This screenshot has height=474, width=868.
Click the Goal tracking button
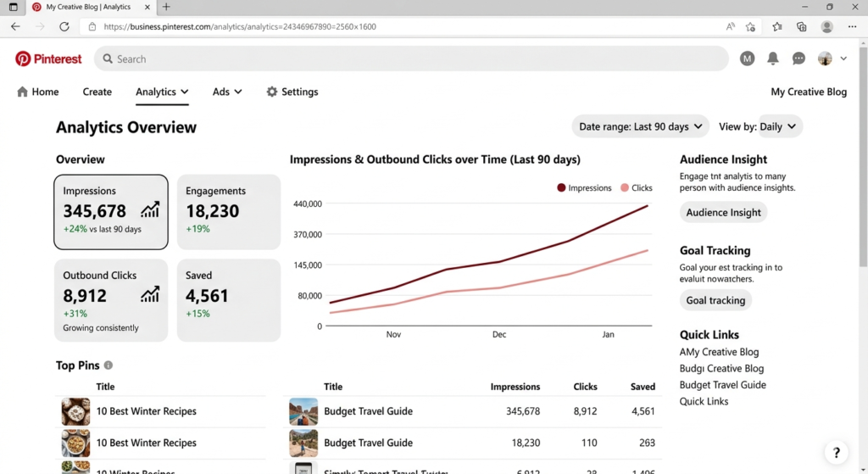click(x=715, y=300)
